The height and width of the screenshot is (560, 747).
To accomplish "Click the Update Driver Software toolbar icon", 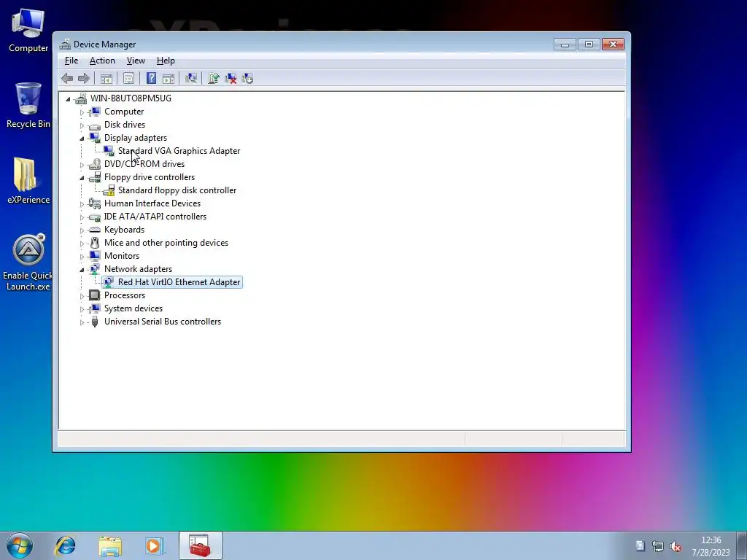I will pos(214,79).
